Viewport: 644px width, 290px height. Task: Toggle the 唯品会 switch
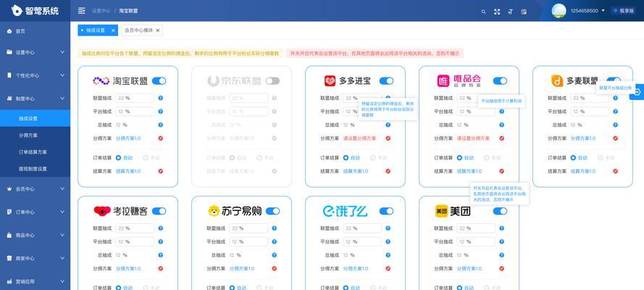pyautogui.click(x=500, y=81)
